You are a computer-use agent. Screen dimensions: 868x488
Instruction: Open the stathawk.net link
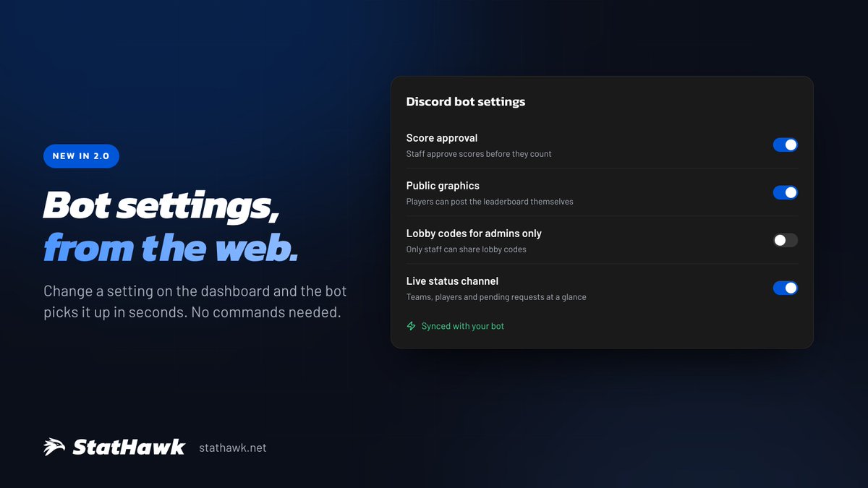tap(232, 448)
